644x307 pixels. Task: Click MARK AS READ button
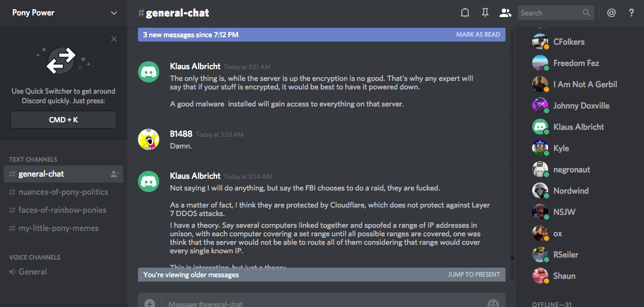coord(478,35)
